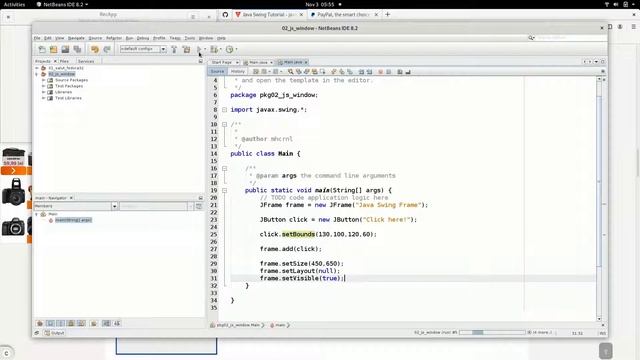The image size is (640, 360).
Task: Toggle Show Fields filter in Navigator
Action: (x=50, y=323)
